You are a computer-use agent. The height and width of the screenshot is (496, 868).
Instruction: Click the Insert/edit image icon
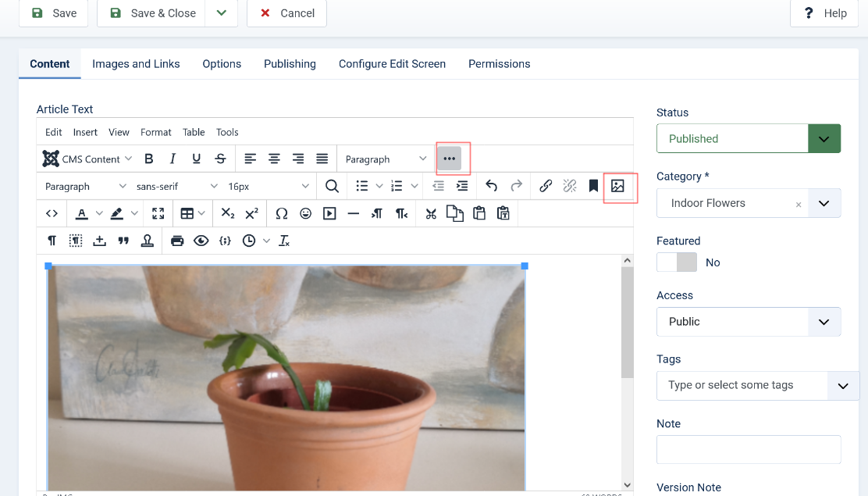click(617, 186)
